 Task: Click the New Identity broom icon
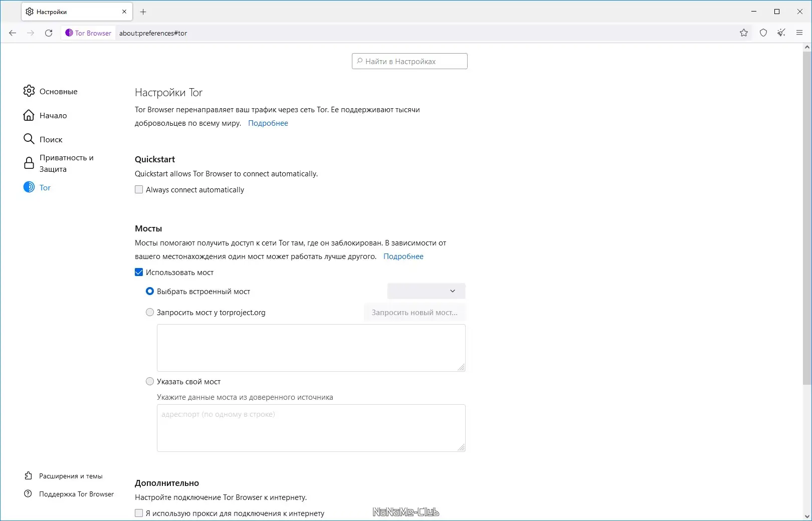coord(781,33)
